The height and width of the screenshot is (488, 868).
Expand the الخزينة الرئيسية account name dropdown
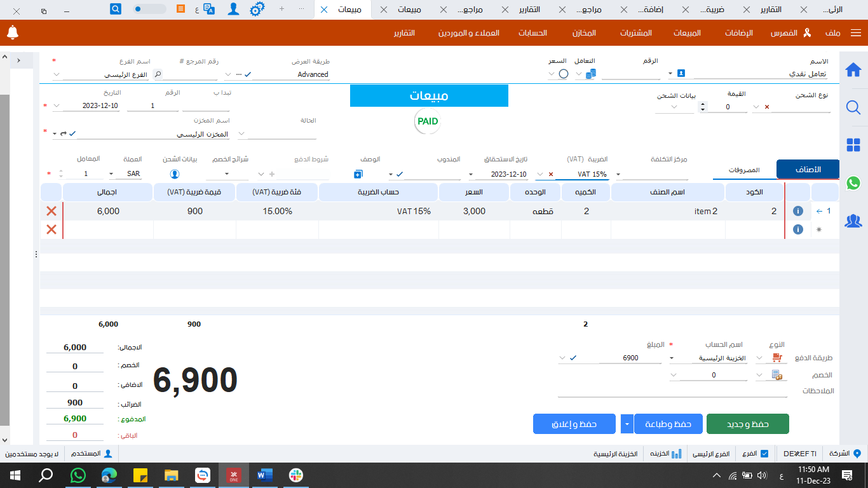[x=672, y=358]
